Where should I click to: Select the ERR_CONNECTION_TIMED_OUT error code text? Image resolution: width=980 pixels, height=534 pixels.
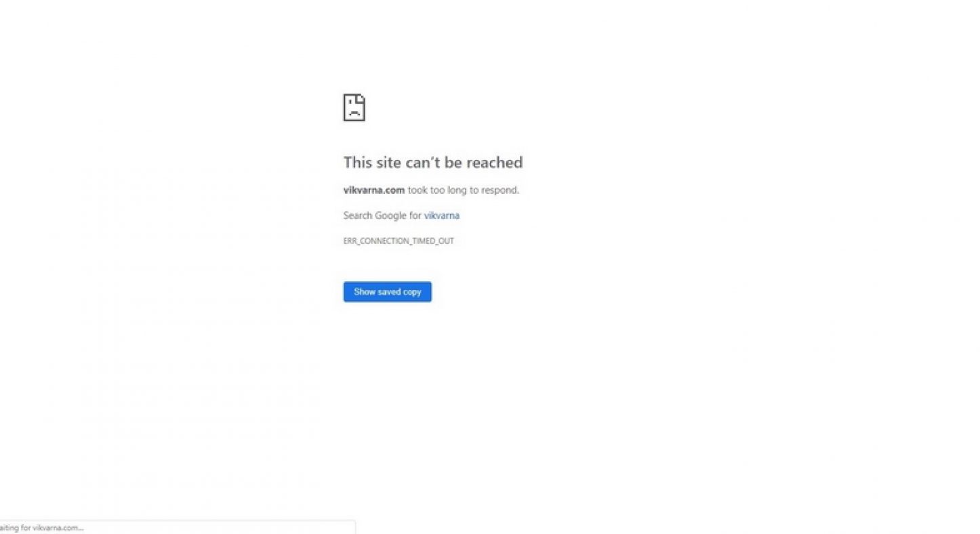pyautogui.click(x=399, y=241)
